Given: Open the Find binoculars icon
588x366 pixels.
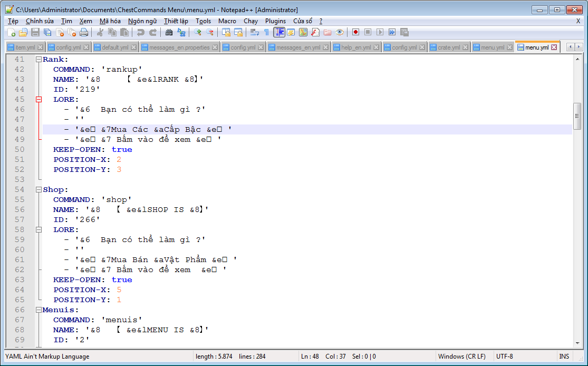Looking at the screenshot, I should click(x=169, y=32).
